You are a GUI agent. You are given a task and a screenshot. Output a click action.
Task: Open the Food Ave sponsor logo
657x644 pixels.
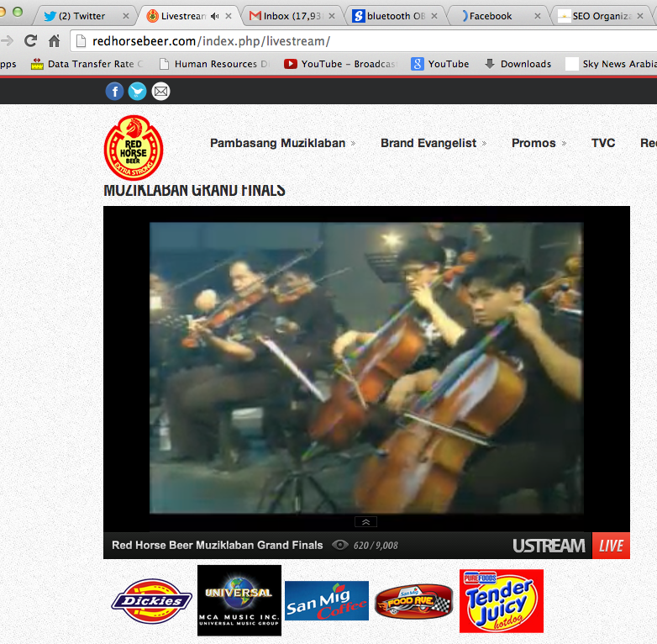pyautogui.click(x=414, y=602)
